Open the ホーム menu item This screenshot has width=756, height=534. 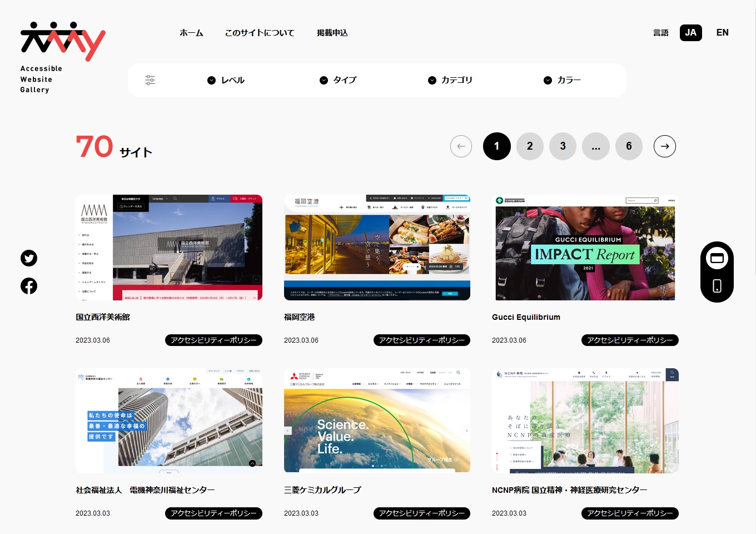(191, 33)
